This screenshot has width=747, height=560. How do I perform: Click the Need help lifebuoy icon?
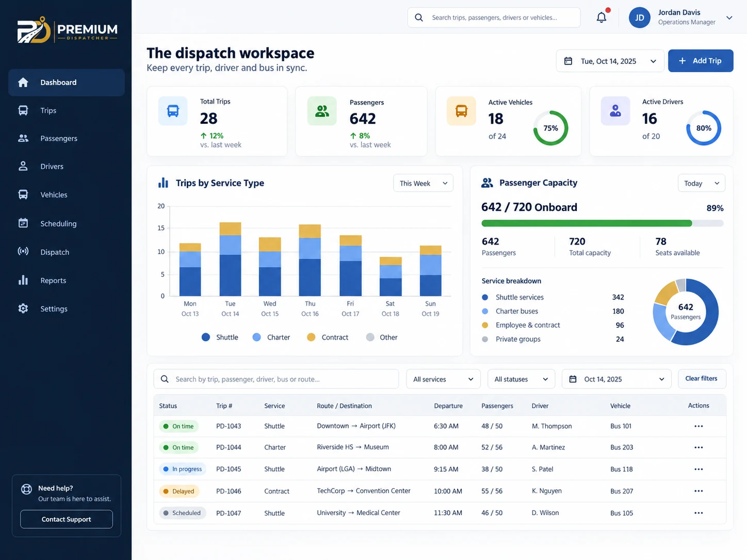coord(26,489)
